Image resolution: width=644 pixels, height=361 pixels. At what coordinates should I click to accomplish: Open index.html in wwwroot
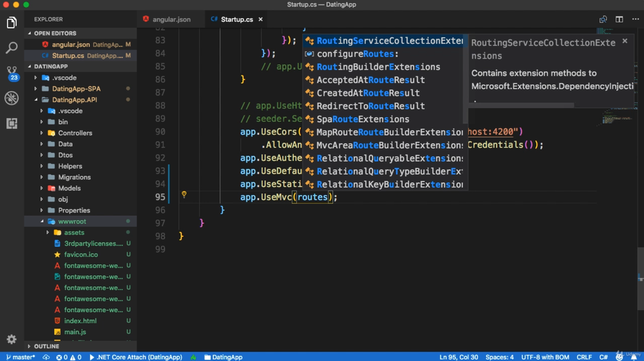pos(80,321)
